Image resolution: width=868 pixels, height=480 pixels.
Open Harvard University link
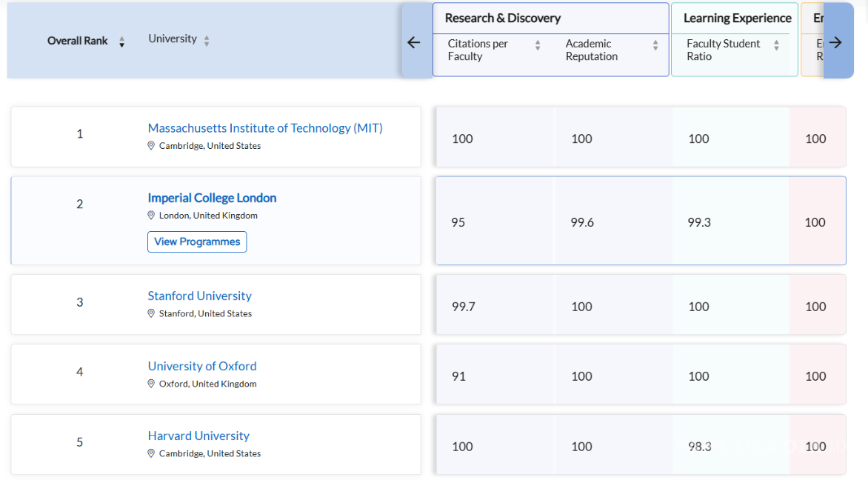198,436
